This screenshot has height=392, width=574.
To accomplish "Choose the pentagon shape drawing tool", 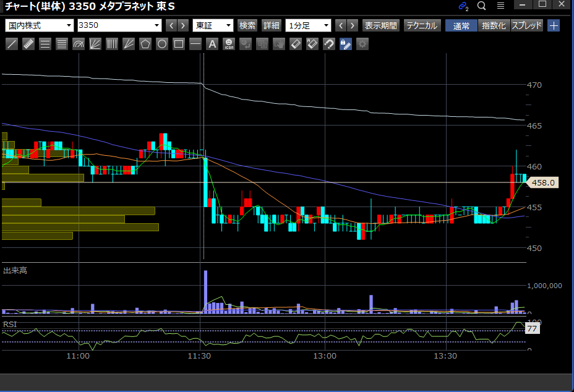I will [x=145, y=44].
